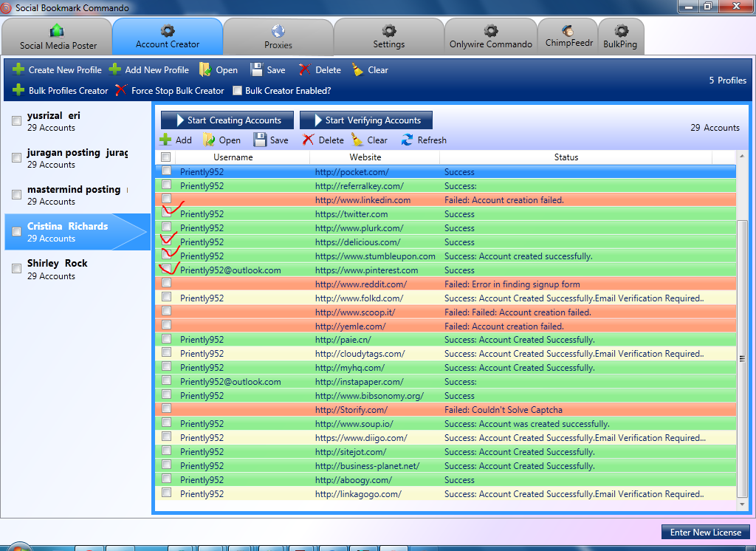Check the linkedin.com row checkbox
756x551 pixels.
tap(167, 198)
